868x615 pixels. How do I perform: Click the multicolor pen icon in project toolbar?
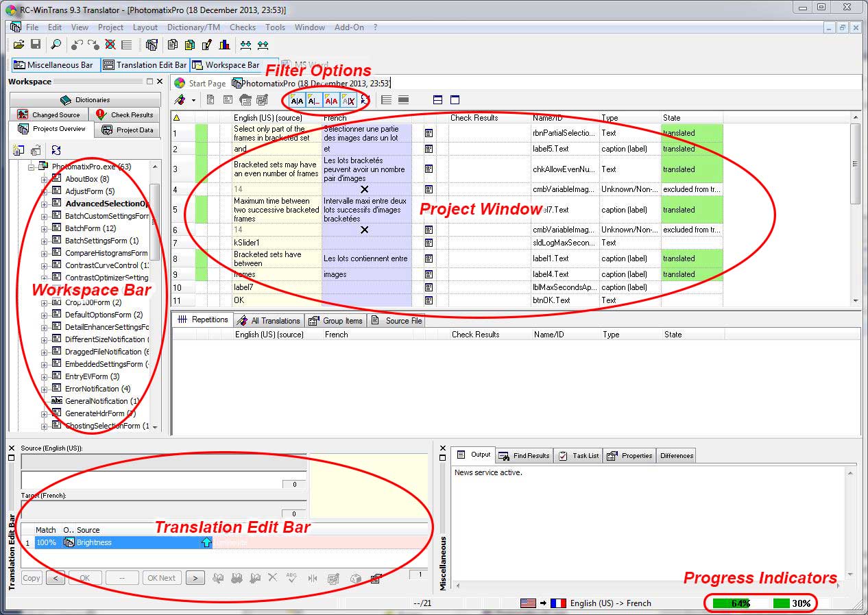[180, 100]
